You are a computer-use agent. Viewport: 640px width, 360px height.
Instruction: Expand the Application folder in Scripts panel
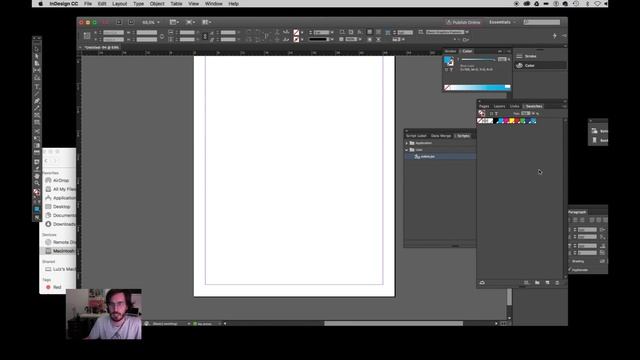coord(407,143)
